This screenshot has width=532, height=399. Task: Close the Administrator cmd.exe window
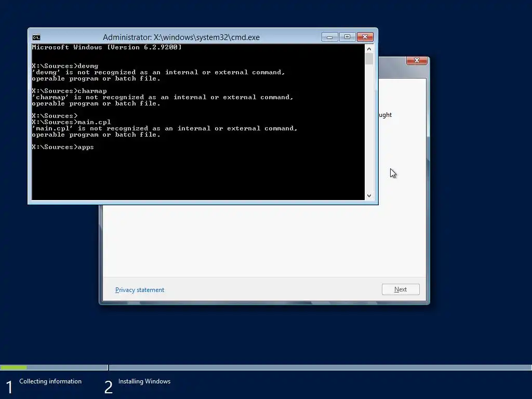click(365, 37)
